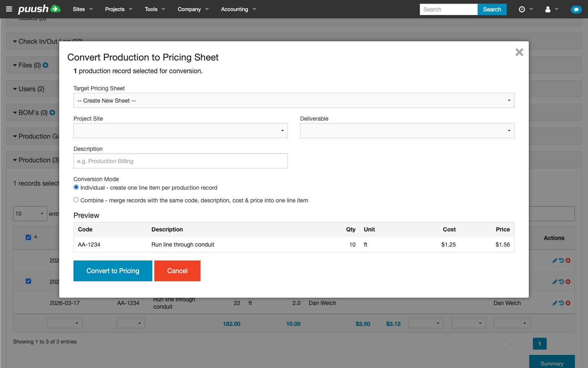Select Combine conversion mode
Screen dimensions: 588x368
coord(76,200)
